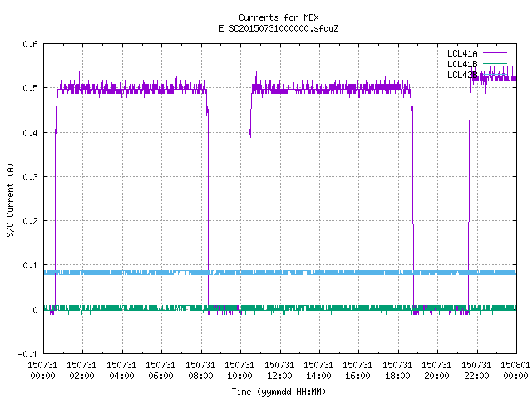Click the 'Currents for MEX' chart title

click(278, 17)
